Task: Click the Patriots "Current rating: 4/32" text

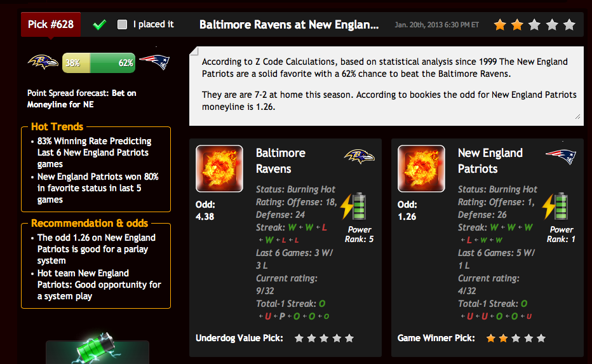Action: (488, 285)
